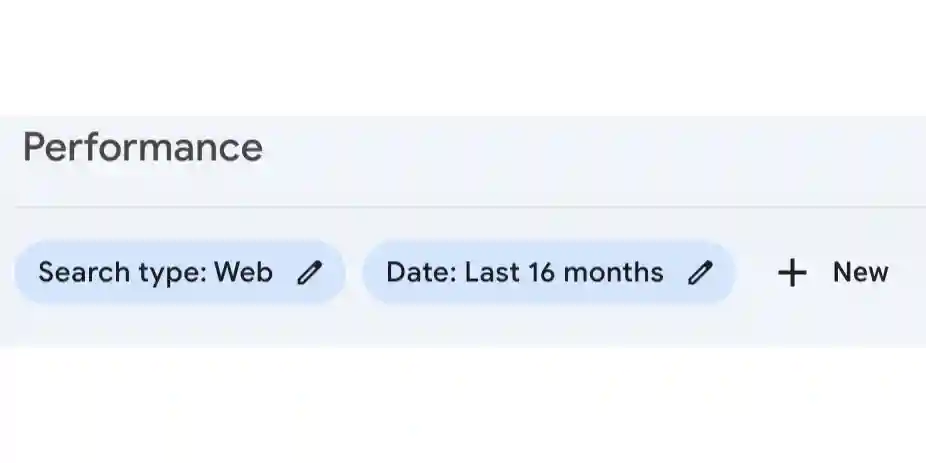Click the Performance page heading
Viewport: 926px width, 463px height.
tap(142, 148)
